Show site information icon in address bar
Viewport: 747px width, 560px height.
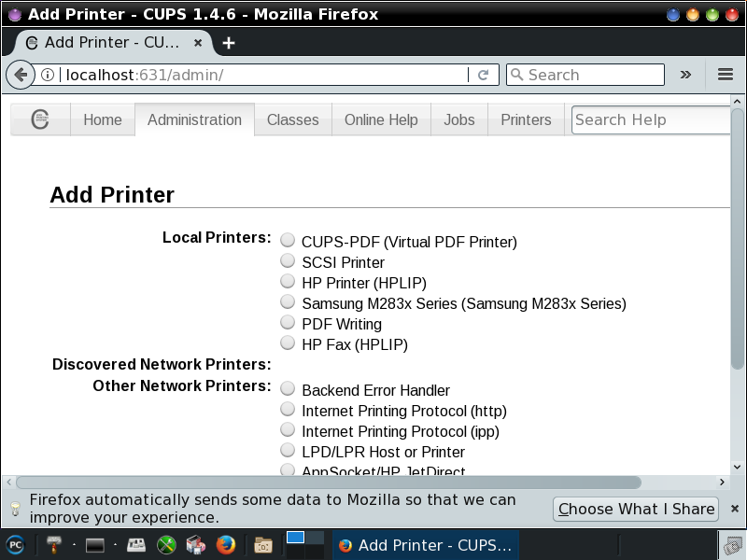click(48, 75)
